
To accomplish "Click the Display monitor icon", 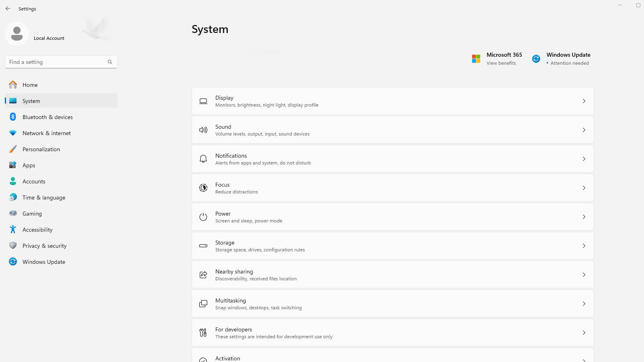I will click(x=203, y=101).
